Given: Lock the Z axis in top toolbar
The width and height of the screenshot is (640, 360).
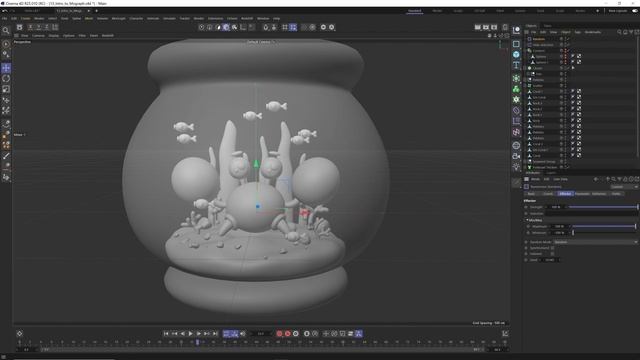Looking at the screenshot, I should pos(47,27).
